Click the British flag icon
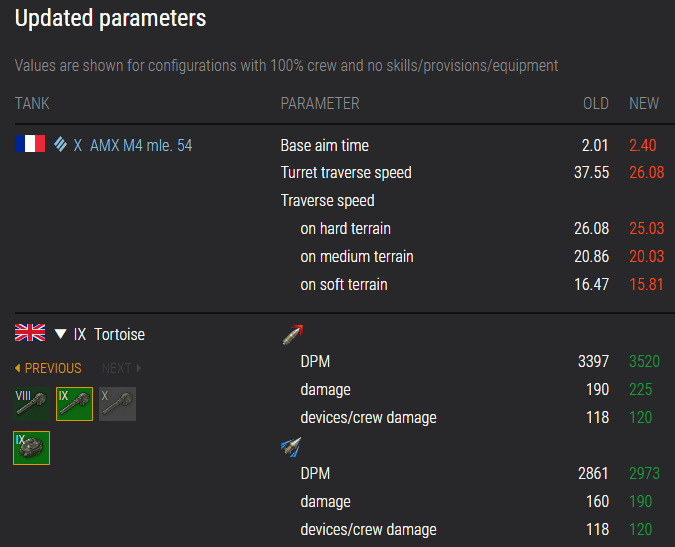This screenshot has height=547, width=675. (30, 333)
